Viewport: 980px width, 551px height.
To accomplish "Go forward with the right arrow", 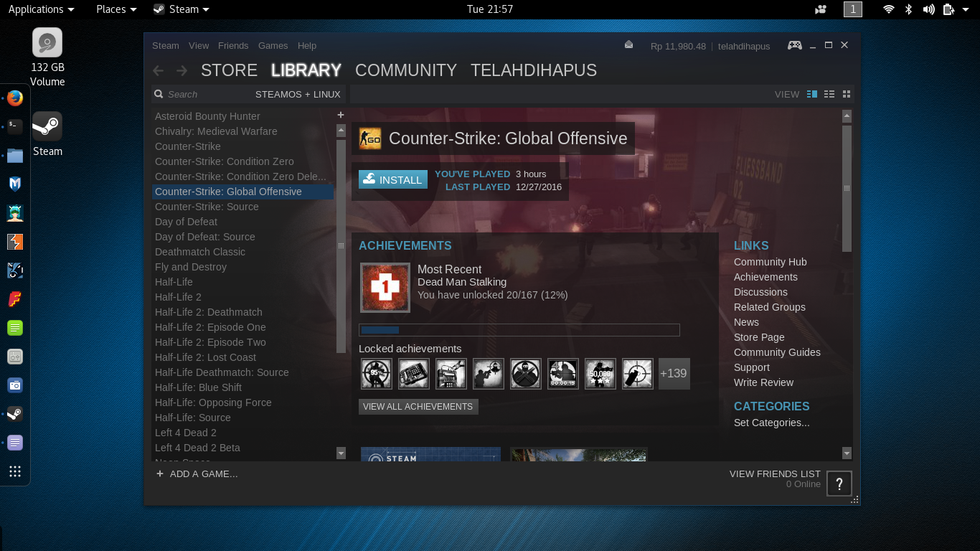I will click(182, 70).
